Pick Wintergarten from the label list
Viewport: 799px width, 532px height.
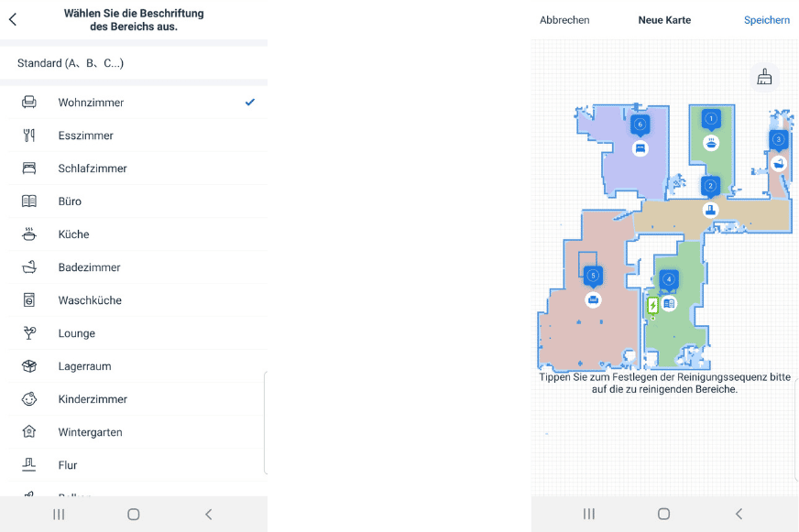[90, 432]
